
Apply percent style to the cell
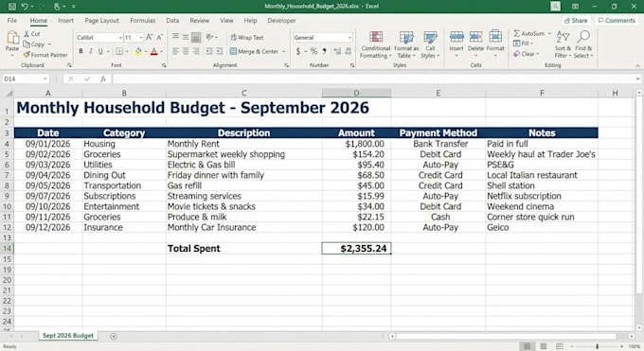(x=313, y=51)
